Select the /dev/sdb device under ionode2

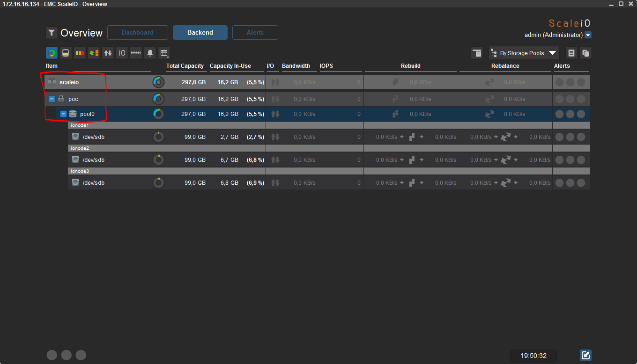[93, 160]
